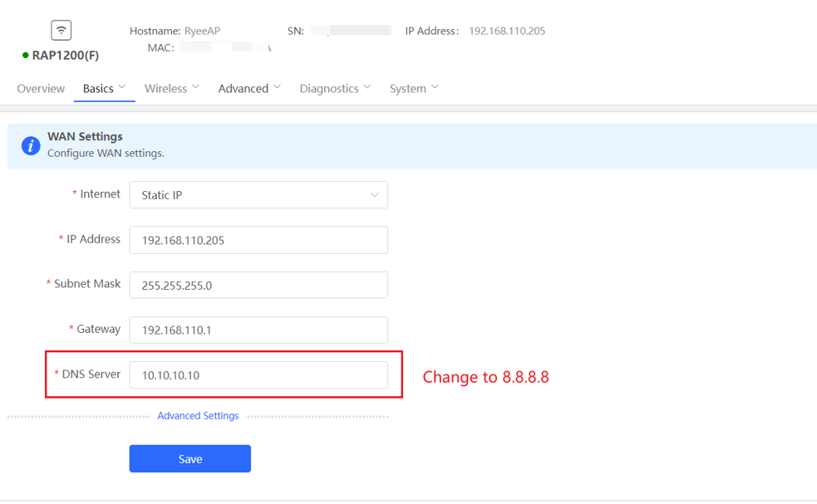Focus the Subnet Mask text field
Image resolution: width=817 pixels, height=504 pixels.
[258, 285]
